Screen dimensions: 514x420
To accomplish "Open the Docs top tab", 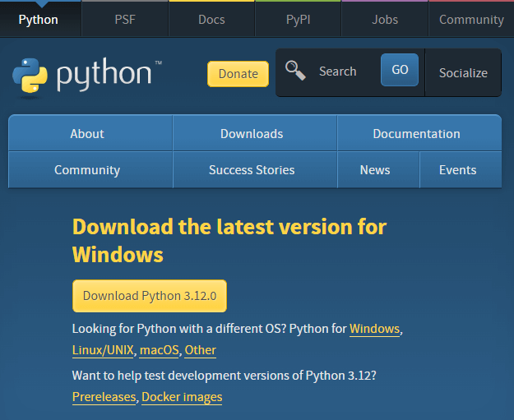I will [x=211, y=19].
